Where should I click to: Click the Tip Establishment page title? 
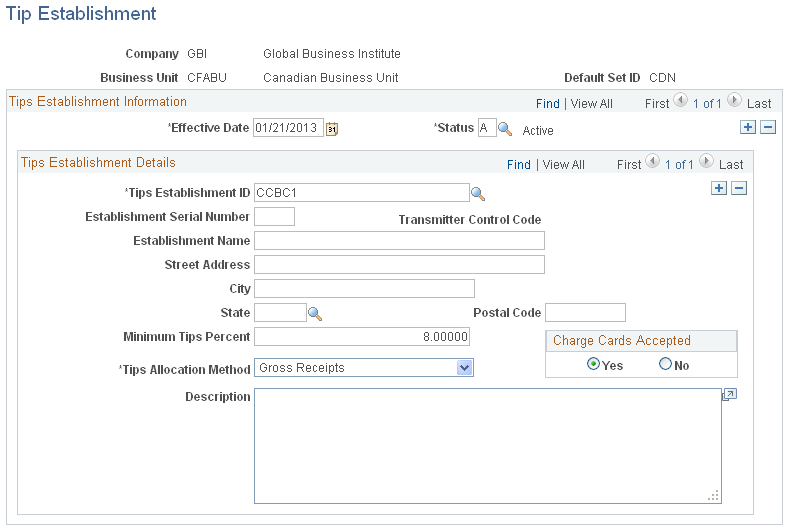[81, 14]
